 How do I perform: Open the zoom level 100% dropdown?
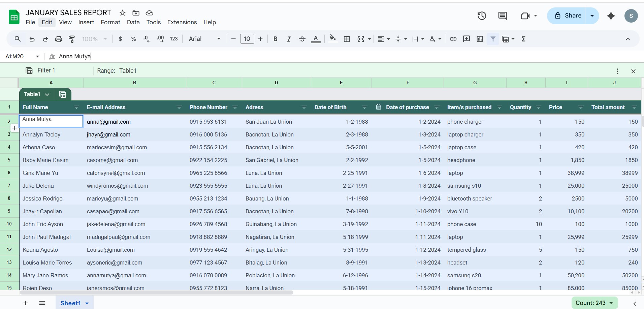tap(94, 39)
